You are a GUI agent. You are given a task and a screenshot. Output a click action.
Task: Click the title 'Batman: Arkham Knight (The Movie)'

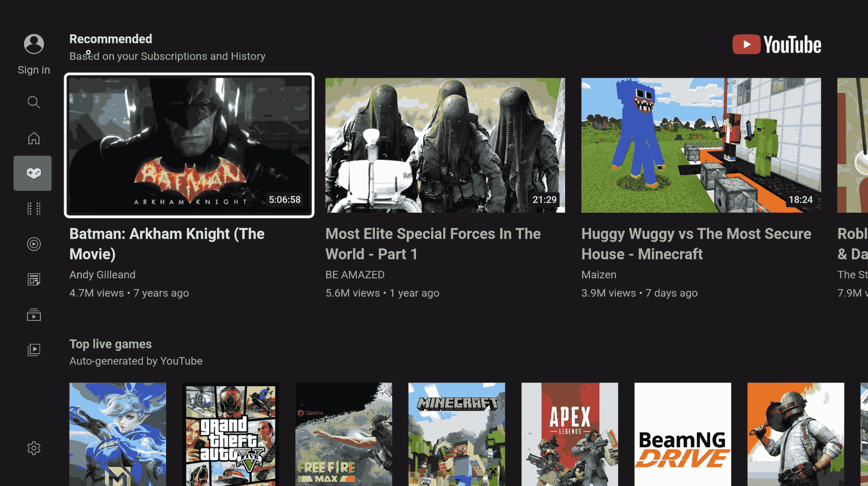(x=167, y=244)
